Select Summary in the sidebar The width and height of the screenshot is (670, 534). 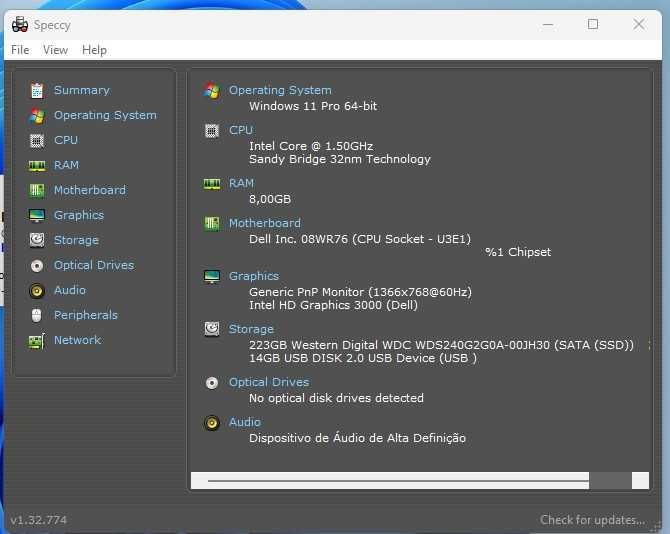pos(82,90)
